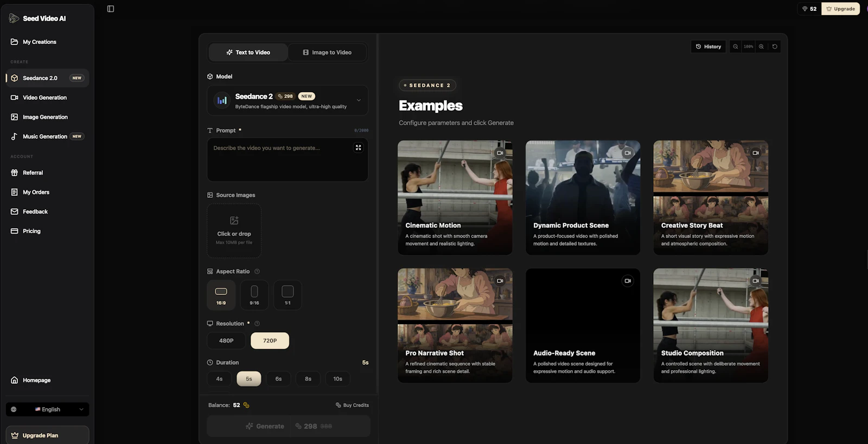Open the Studio Composition example

point(711,326)
